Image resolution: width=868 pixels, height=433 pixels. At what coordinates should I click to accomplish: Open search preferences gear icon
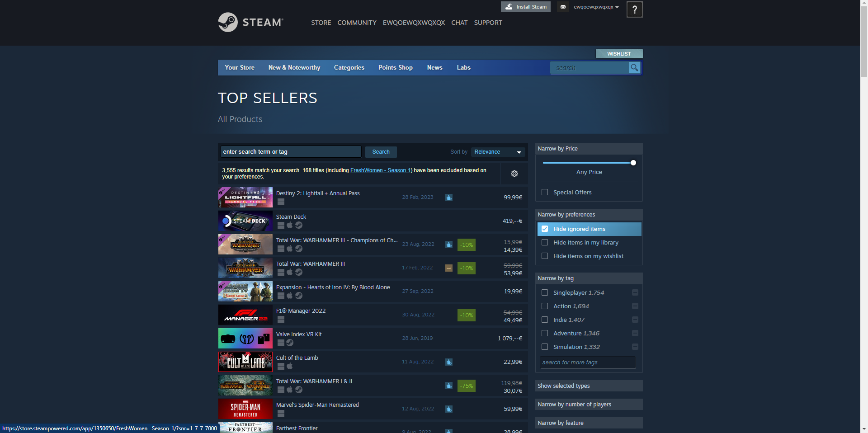tap(514, 174)
